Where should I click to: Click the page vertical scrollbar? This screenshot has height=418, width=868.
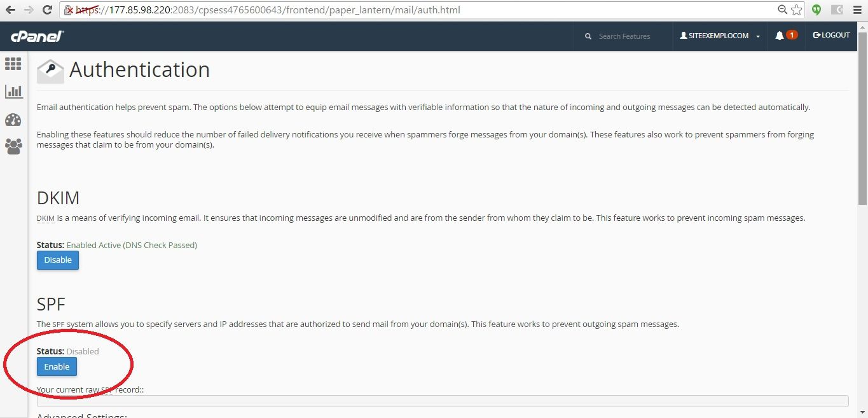pos(862,127)
